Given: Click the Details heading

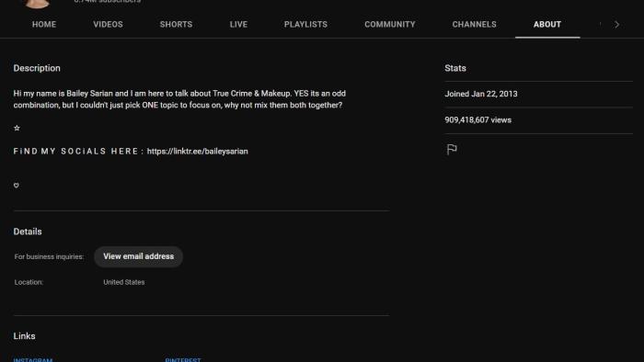Looking at the screenshot, I should (x=28, y=232).
